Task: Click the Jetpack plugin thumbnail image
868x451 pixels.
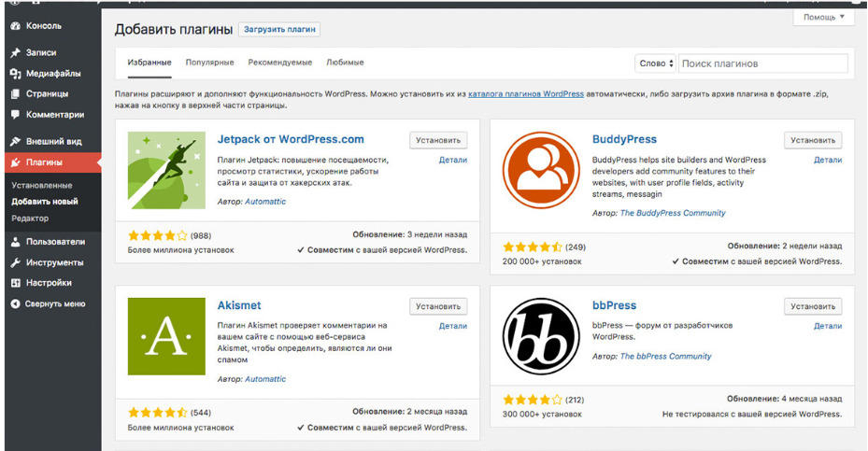Action: (x=166, y=171)
